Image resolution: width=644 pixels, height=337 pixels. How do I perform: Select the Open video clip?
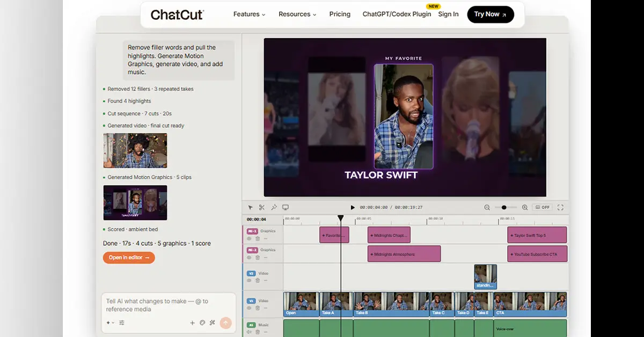(301, 304)
